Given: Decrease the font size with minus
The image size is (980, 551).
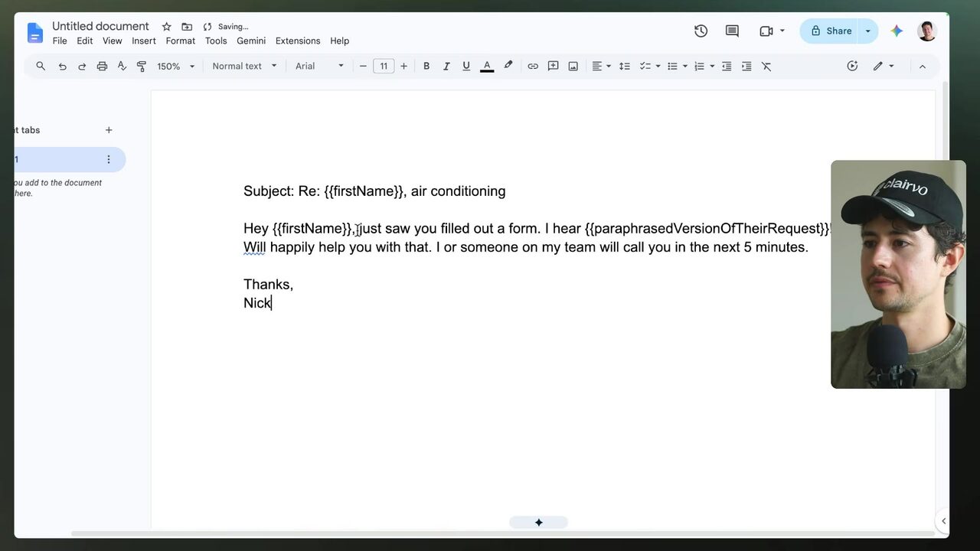Looking at the screenshot, I should pyautogui.click(x=363, y=67).
